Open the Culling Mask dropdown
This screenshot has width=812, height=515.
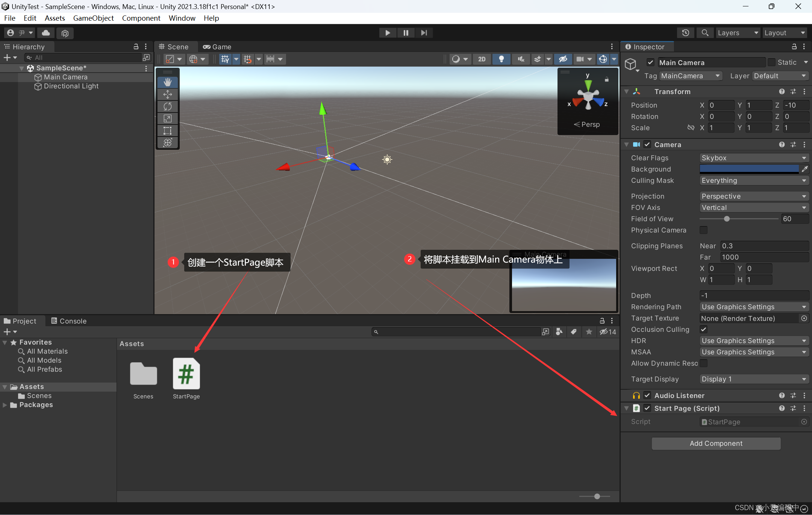point(754,181)
